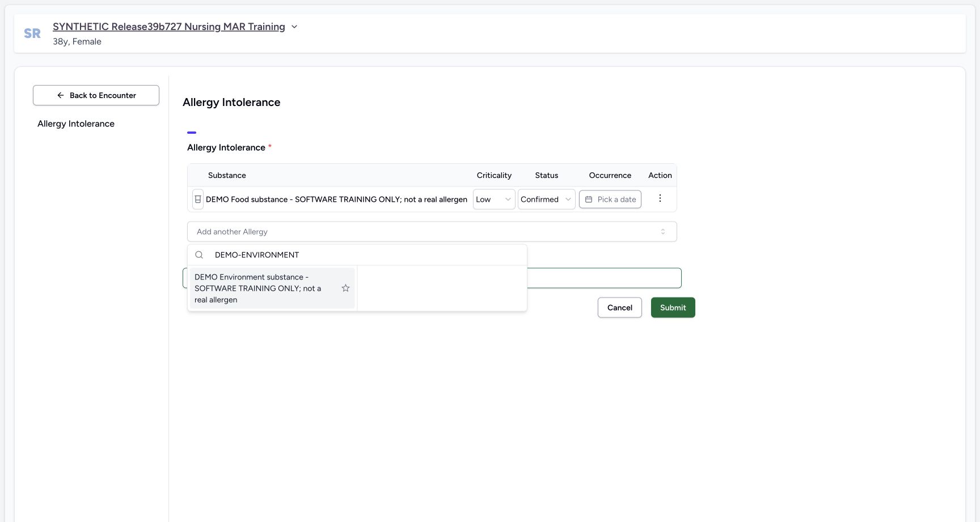Screen dimensions: 980x522
Task: Open the Confirmed status dropdown
Action: (x=547, y=200)
